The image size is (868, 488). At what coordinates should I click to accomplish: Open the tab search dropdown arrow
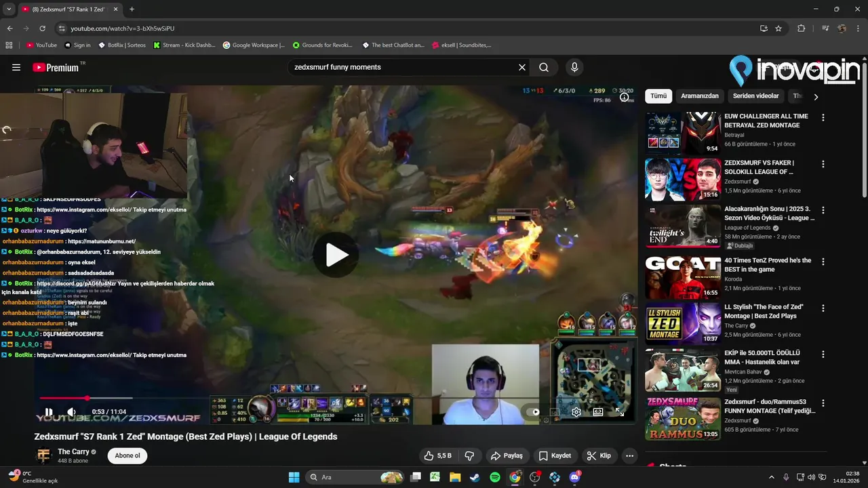pos(9,9)
